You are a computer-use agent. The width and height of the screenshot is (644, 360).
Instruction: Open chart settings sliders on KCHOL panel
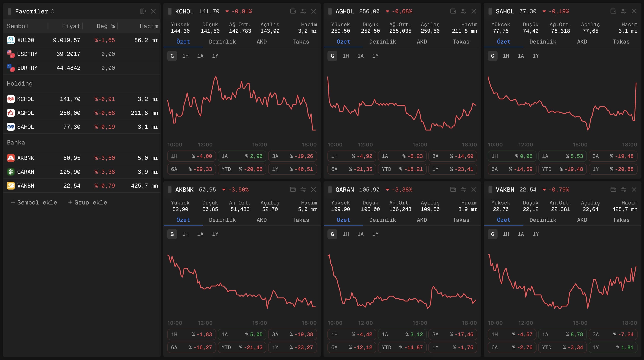point(303,11)
